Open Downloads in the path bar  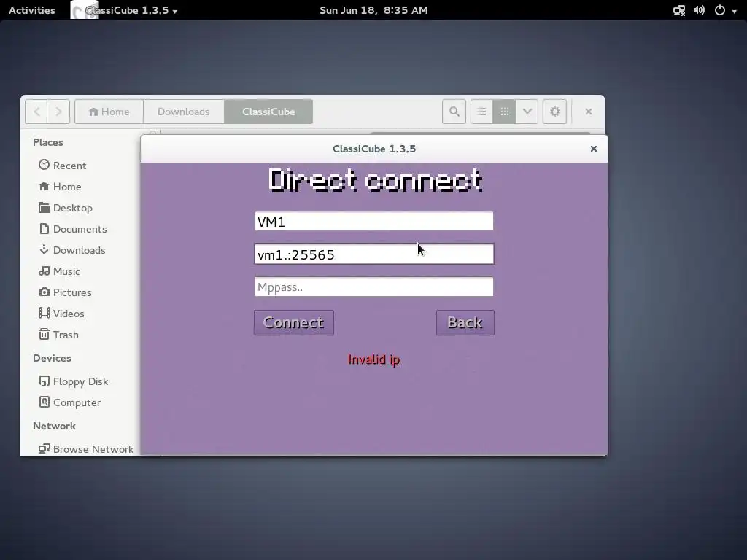[x=183, y=112]
